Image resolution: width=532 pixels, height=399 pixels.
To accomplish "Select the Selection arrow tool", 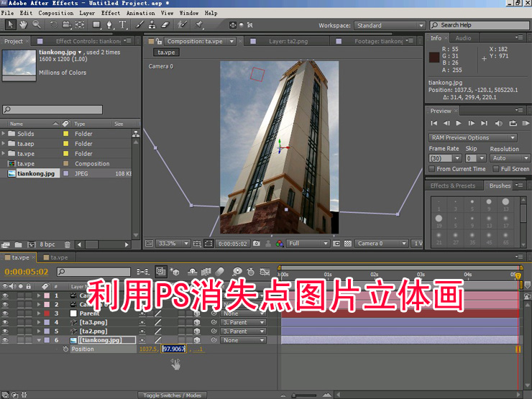I will pyautogui.click(x=10, y=24).
